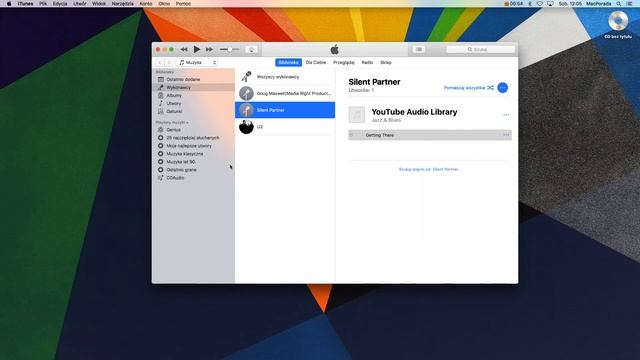Open the Apple menu
The width and height of the screenshot is (640, 360).
click(x=9, y=4)
